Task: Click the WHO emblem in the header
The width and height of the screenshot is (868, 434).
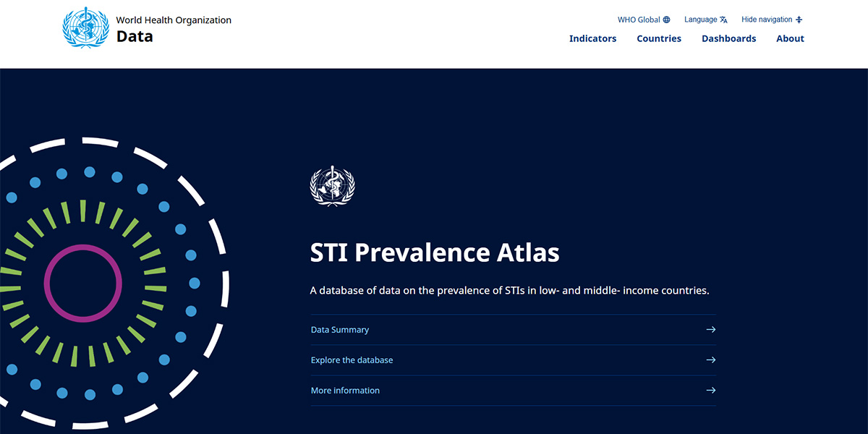Action: point(85,28)
